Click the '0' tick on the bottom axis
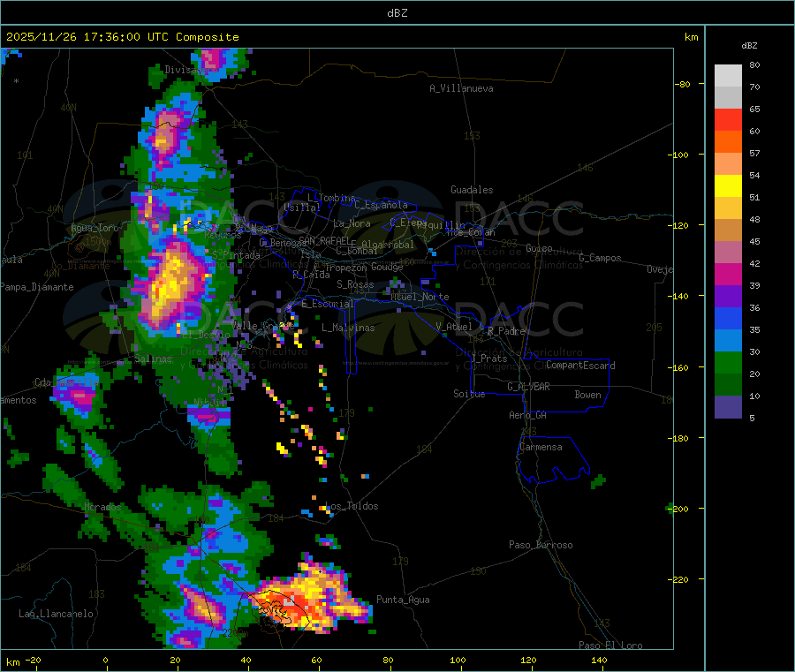 [x=105, y=661]
